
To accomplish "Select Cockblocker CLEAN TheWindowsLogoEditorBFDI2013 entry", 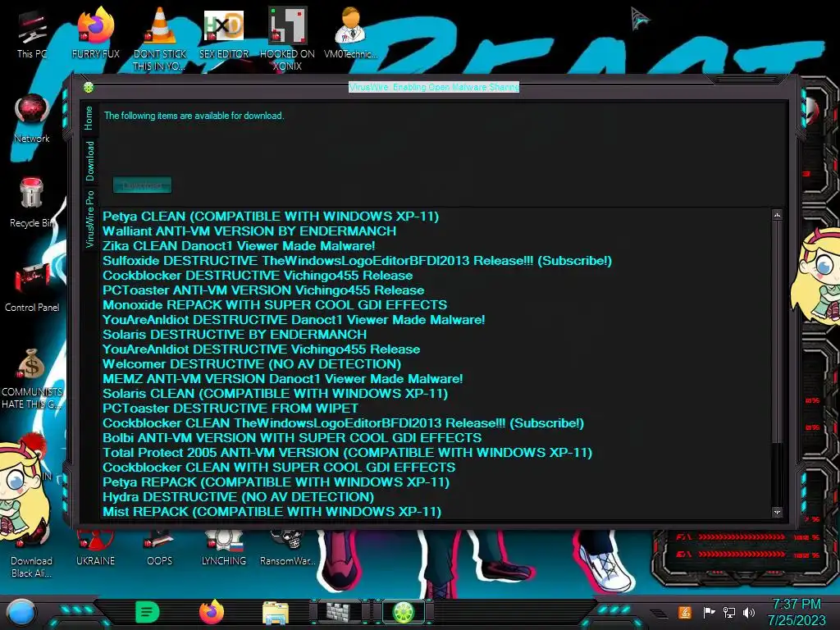I will (343, 423).
